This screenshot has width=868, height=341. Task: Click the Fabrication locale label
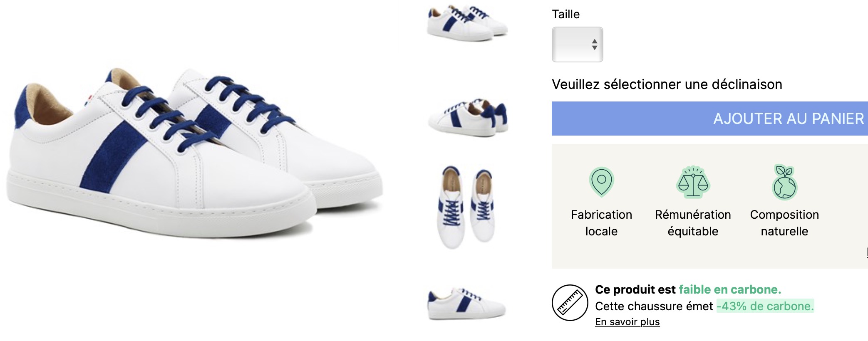(601, 223)
